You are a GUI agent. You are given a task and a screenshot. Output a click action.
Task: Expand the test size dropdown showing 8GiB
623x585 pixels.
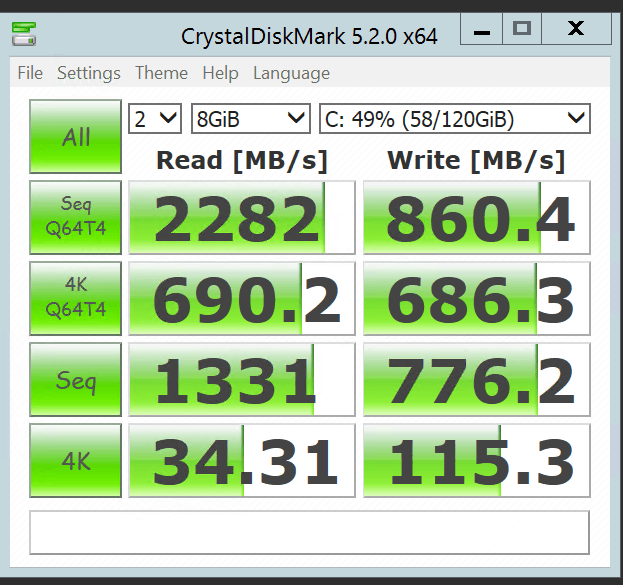(251, 118)
